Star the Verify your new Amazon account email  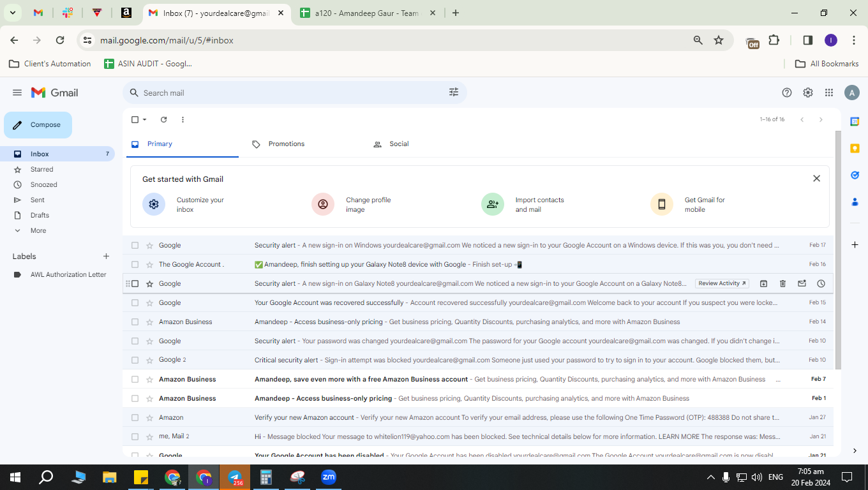click(x=150, y=417)
